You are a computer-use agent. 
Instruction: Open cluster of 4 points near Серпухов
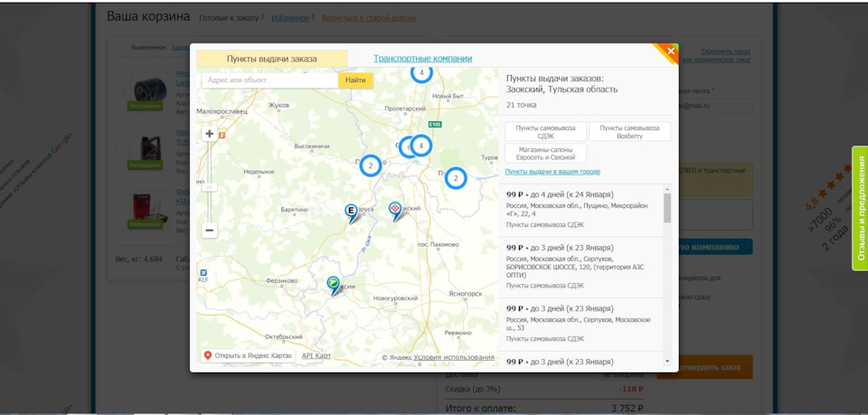pyautogui.click(x=421, y=146)
